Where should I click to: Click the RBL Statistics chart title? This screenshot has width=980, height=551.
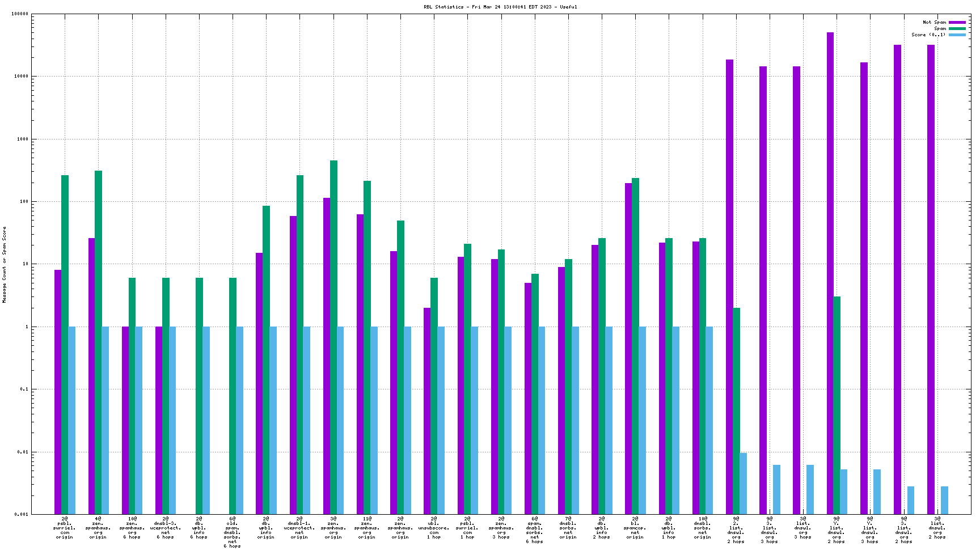click(500, 7)
